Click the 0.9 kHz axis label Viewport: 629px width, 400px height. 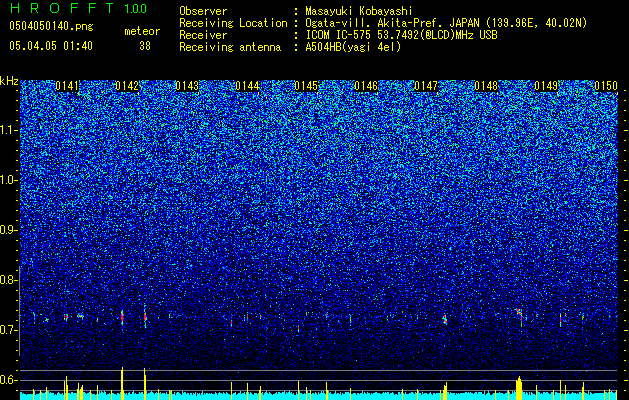[x=8, y=230]
